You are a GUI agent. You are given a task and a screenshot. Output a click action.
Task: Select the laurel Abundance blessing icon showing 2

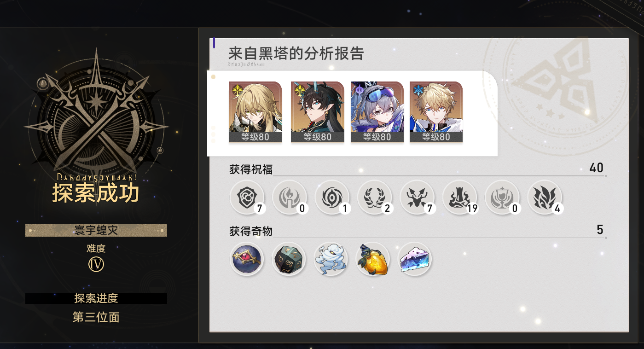375,197
